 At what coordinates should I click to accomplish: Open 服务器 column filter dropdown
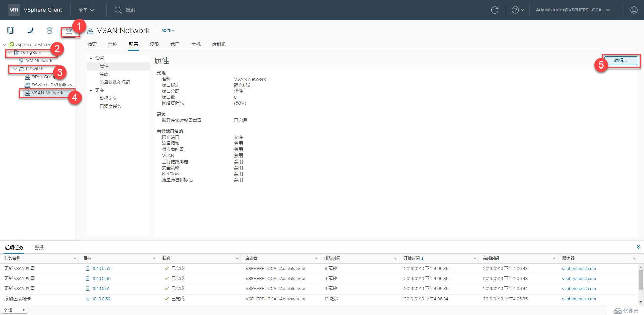click(634, 258)
